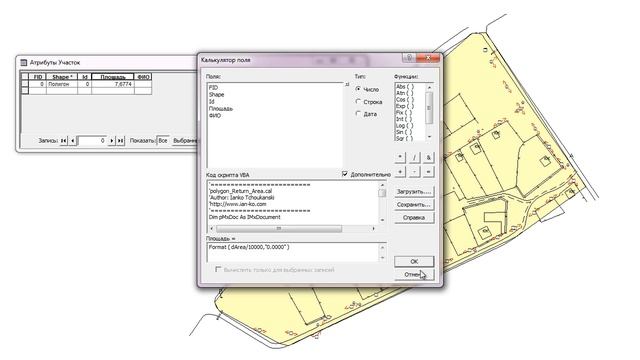Click Id column header in table

[x=84, y=77]
